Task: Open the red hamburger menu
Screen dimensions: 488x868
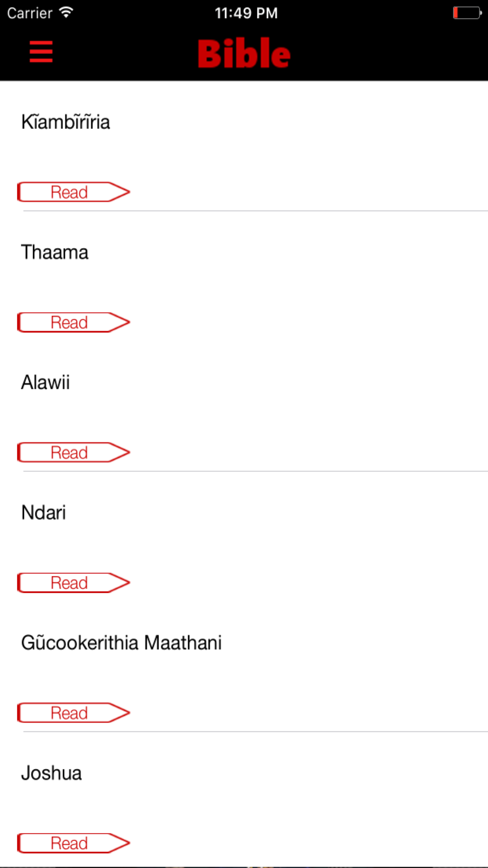Action: 41,51
